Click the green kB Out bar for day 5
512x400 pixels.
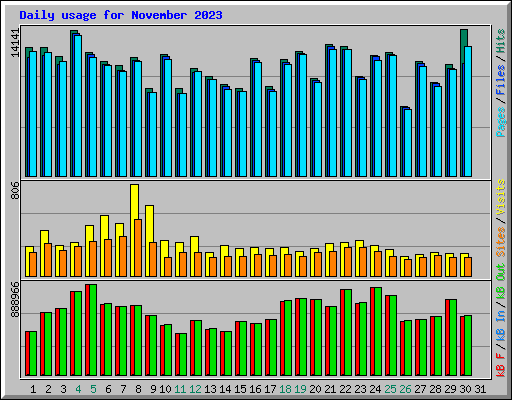pyautogui.click(x=93, y=330)
